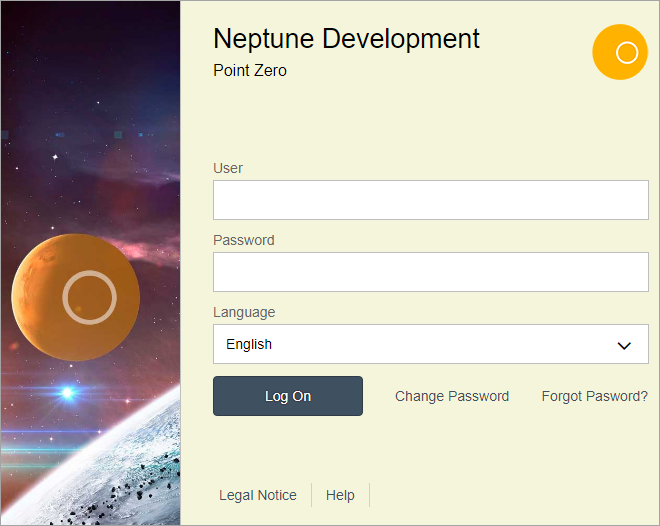Focus the Password input field

[430, 272]
